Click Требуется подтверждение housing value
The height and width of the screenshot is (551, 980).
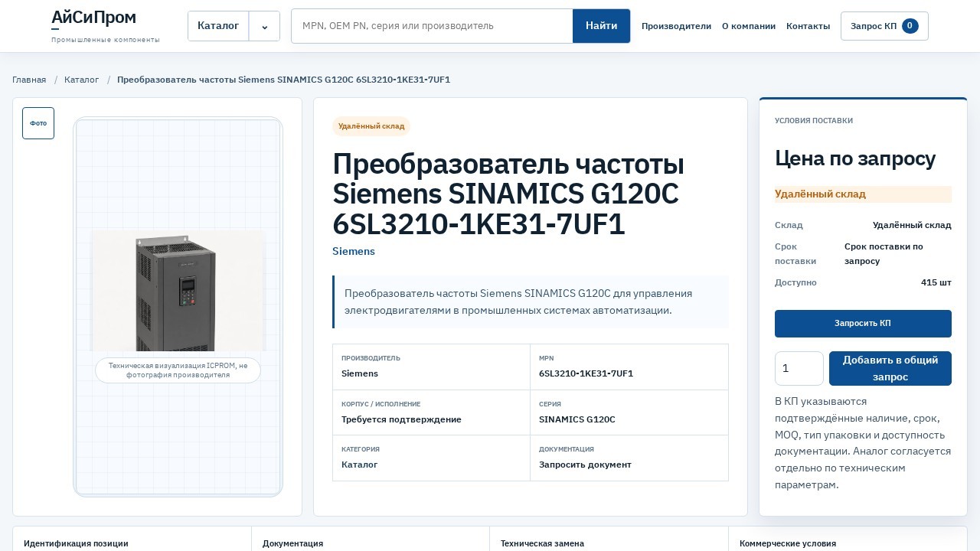(x=401, y=419)
